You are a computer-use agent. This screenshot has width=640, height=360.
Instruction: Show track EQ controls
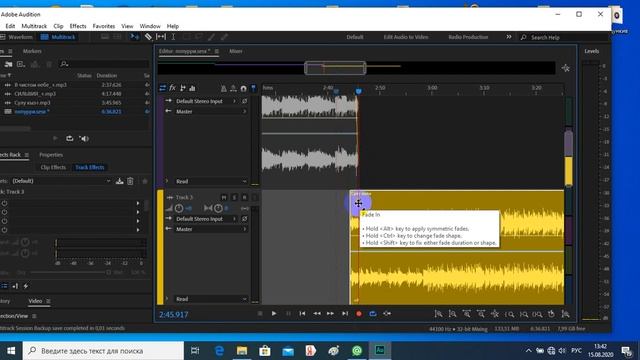[x=192, y=88]
